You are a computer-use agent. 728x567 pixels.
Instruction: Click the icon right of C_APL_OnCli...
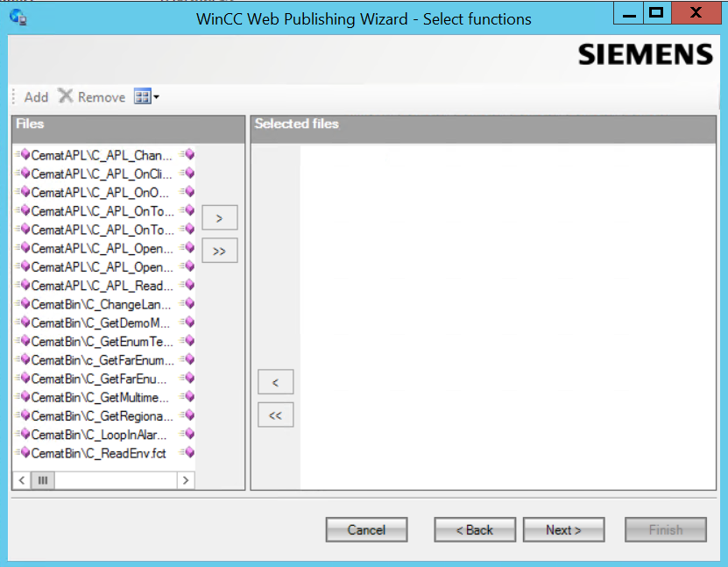(x=187, y=173)
